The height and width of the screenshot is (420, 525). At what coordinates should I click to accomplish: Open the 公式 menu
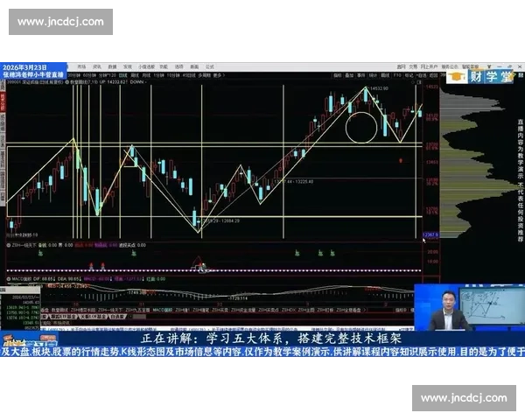210,67
